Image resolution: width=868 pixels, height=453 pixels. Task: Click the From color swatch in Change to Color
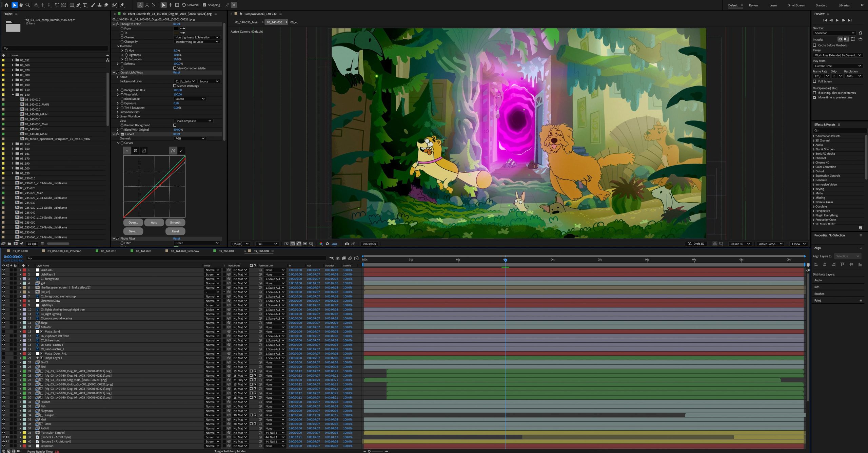tap(176, 29)
